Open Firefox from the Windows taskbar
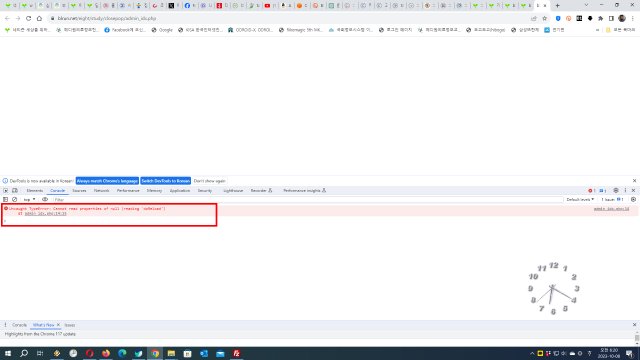This screenshot has height=360, width=640. click(106, 353)
